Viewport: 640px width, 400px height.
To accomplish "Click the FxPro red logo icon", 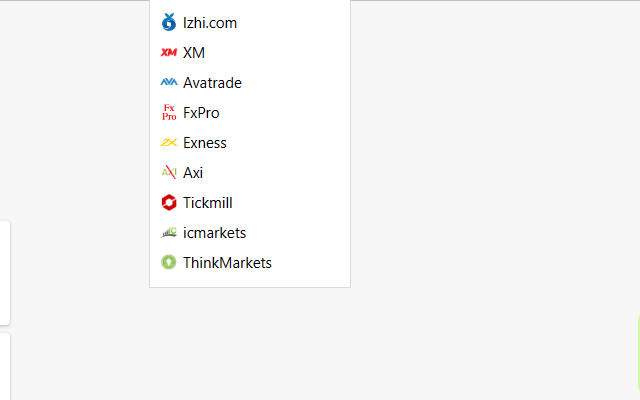I will [x=168, y=113].
